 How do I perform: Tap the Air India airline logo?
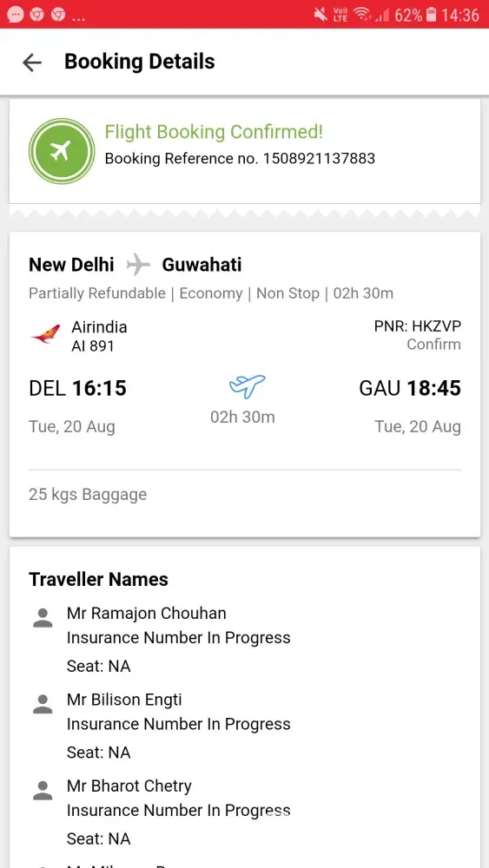coord(45,334)
